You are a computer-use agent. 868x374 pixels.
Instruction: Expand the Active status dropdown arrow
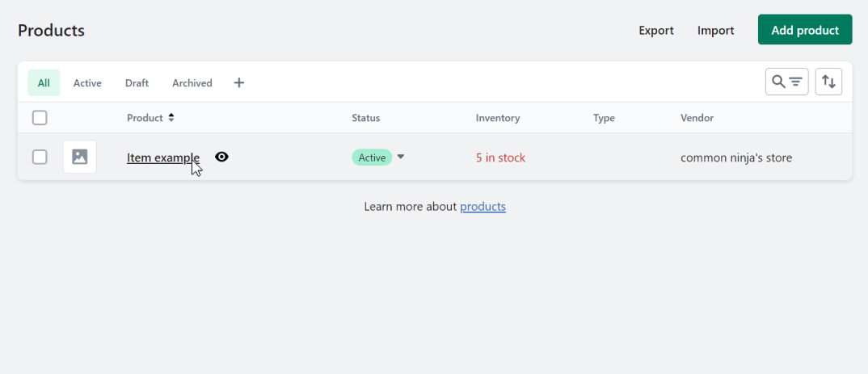[x=401, y=157]
